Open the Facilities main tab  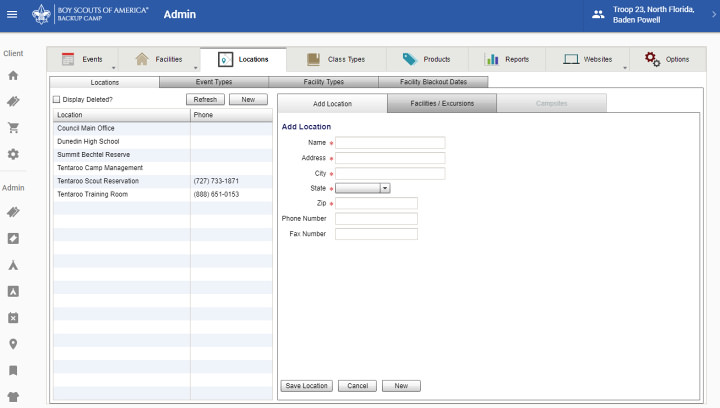point(159,59)
